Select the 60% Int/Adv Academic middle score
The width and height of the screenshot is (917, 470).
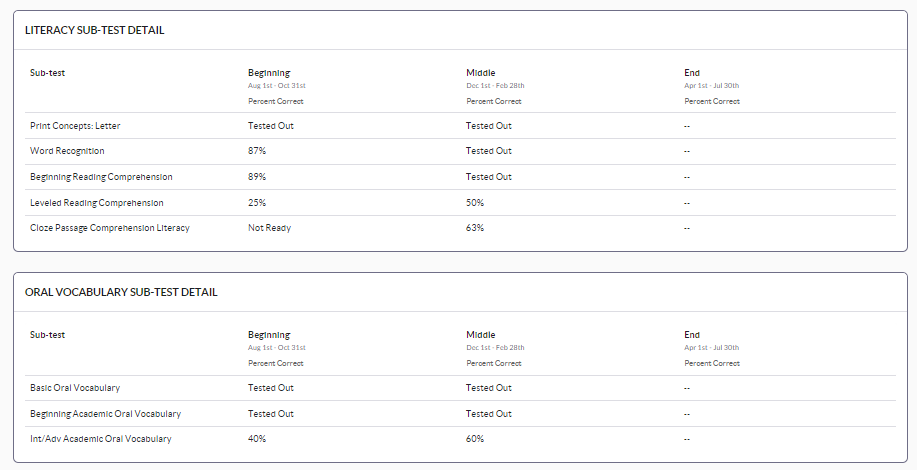[x=475, y=439]
